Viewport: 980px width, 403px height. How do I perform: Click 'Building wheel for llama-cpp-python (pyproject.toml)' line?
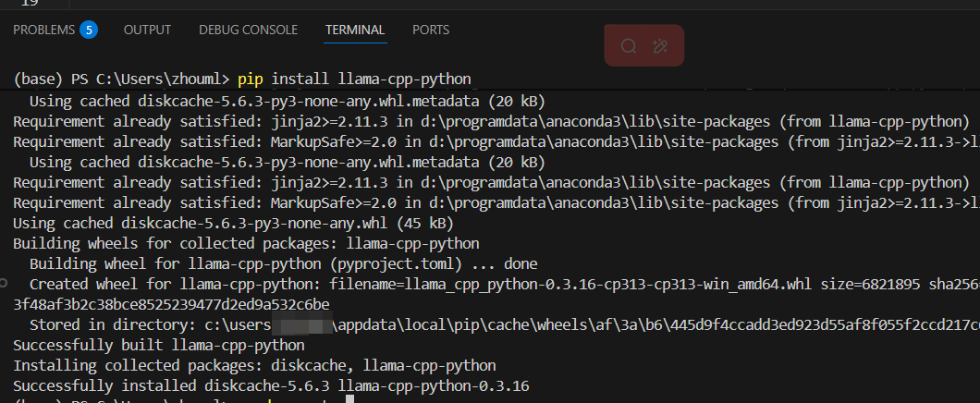(x=283, y=264)
